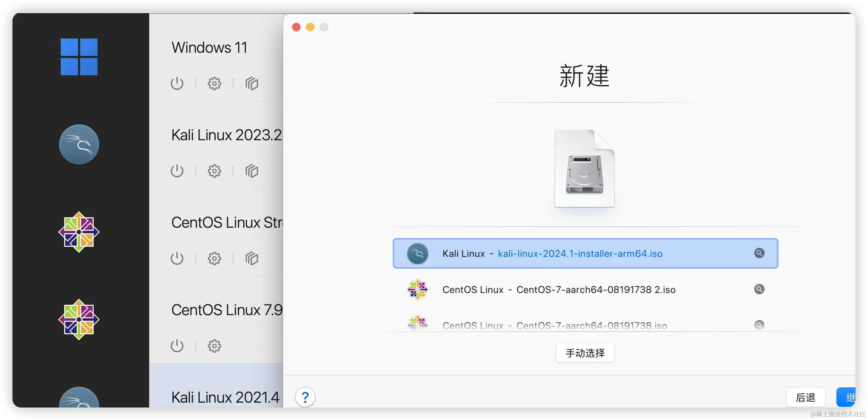This screenshot has height=420, width=868.
Task: Select Windows 11 virtual machine logo
Action: point(79,57)
